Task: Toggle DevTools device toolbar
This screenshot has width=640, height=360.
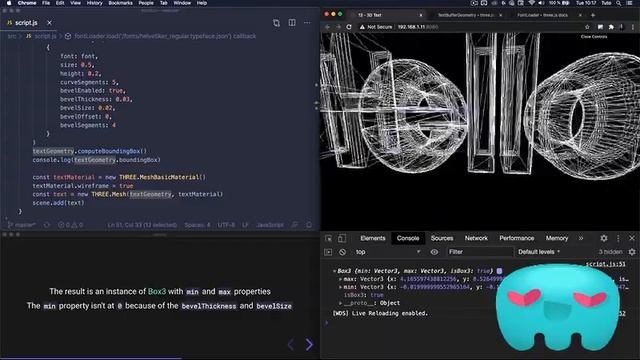Action: coord(342,238)
